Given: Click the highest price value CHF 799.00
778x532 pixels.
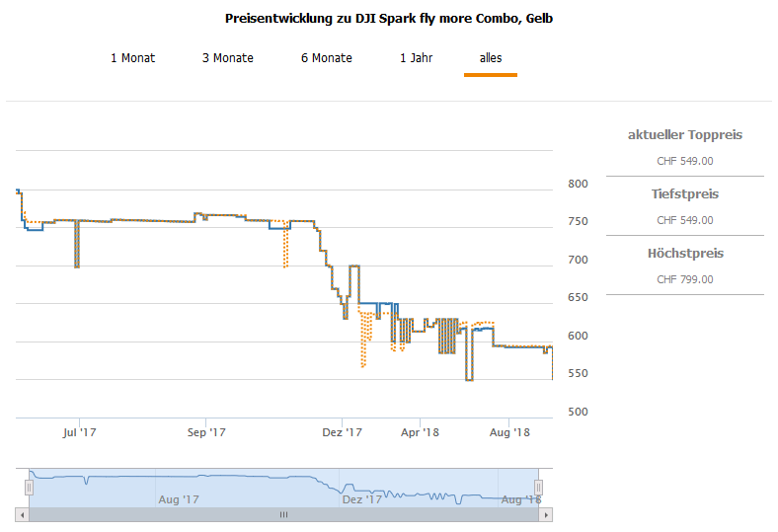Looking at the screenshot, I should [x=685, y=279].
